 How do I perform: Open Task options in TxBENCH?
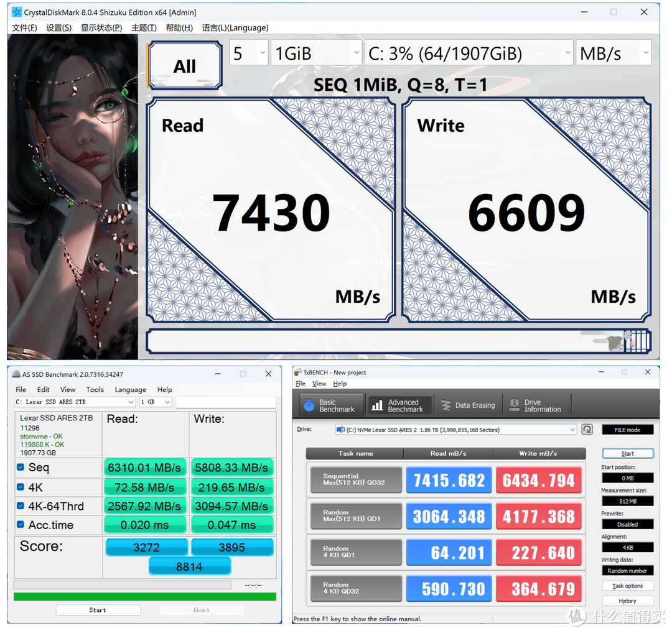coord(627,586)
